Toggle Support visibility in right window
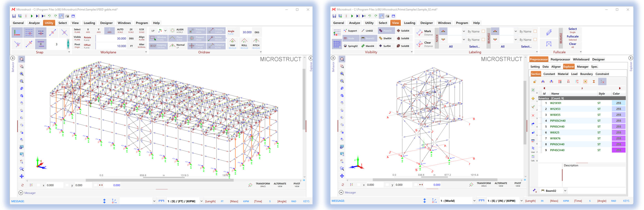The width and height of the screenshot is (644, 210). [350, 31]
